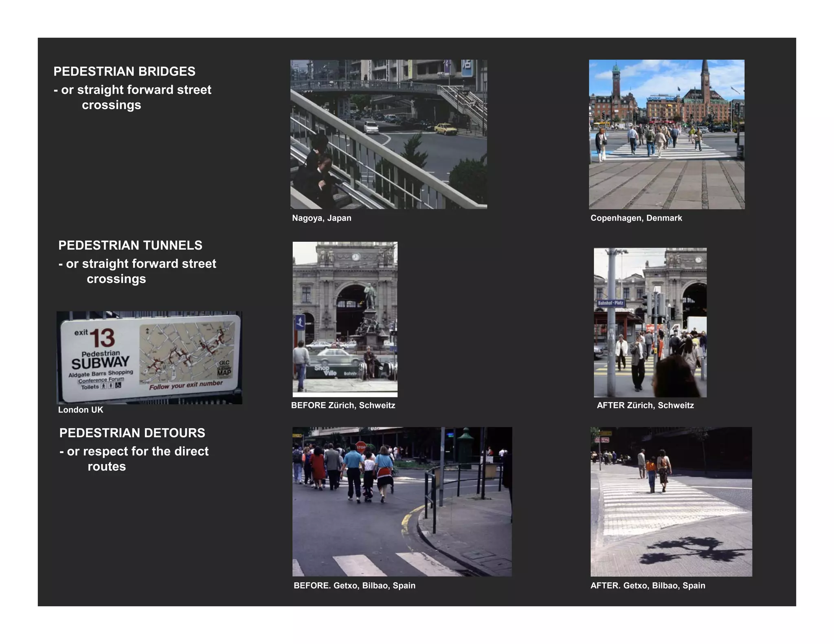Click the BEFORE Getxo, Bilbao street photo
This screenshot has width=834, height=644.
click(402, 502)
